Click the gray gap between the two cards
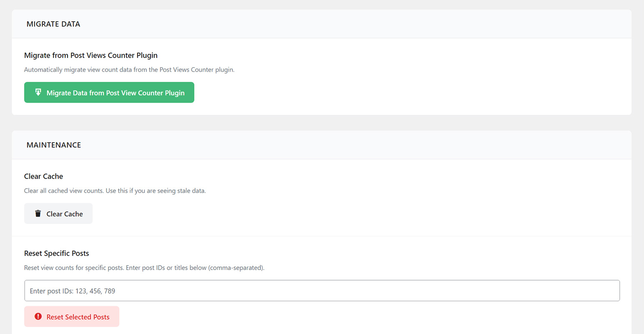 [x=322, y=123]
